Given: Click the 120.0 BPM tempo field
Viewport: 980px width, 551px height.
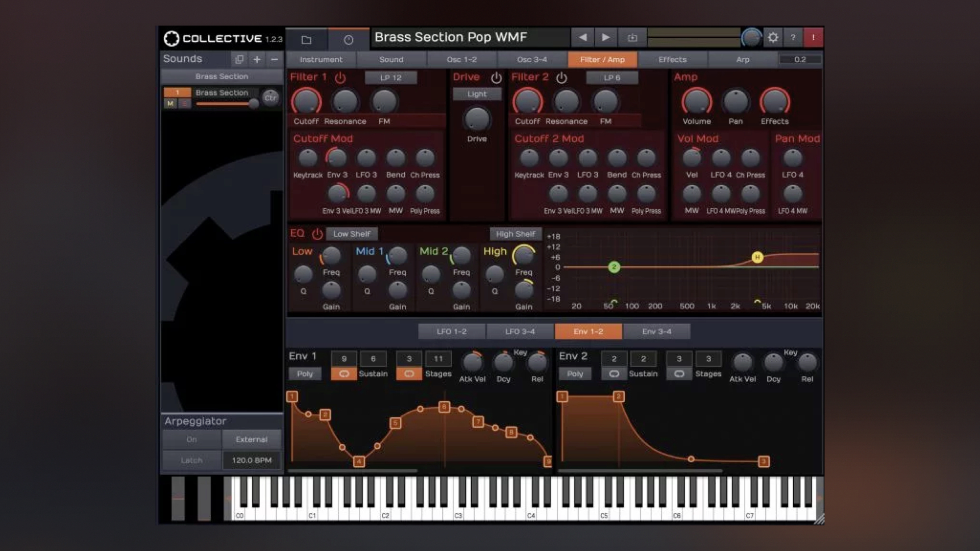Looking at the screenshot, I should coord(252,460).
